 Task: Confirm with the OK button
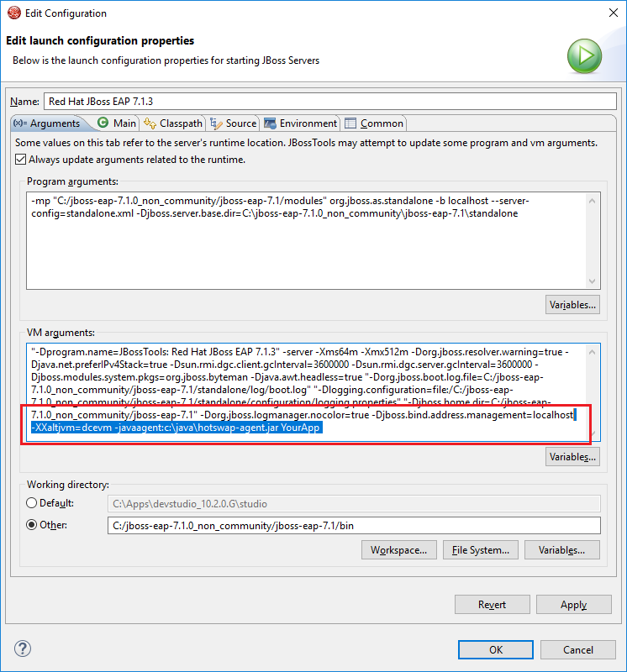pyautogui.click(x=496, y=649)
